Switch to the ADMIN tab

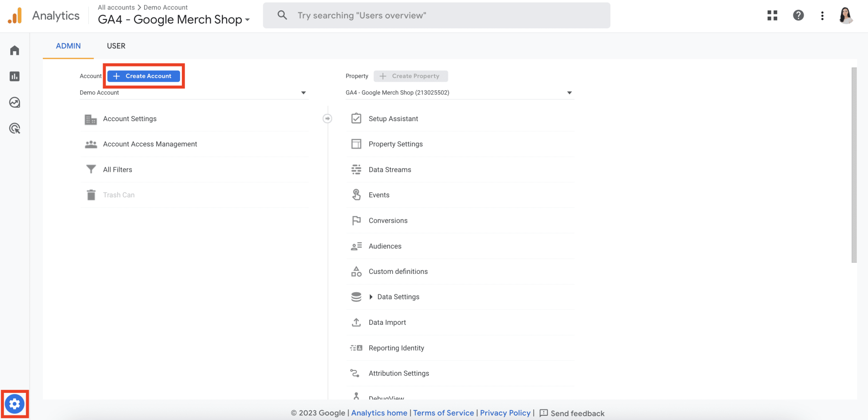point(68,46)
